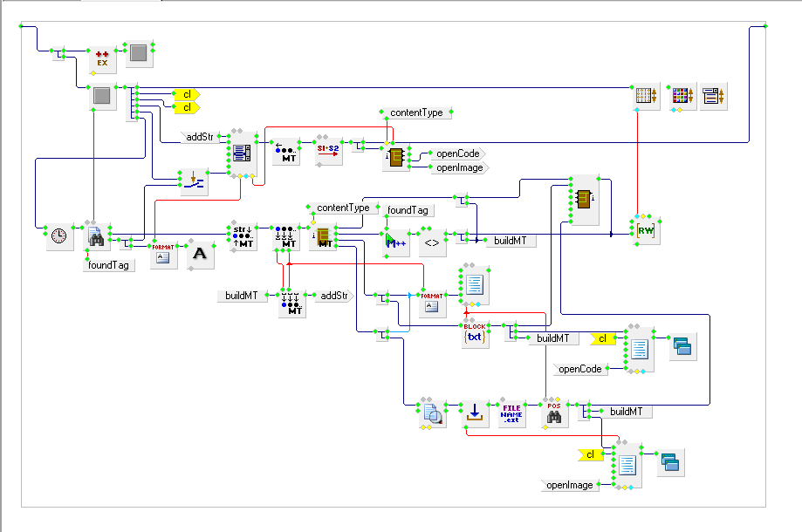Select the switch element with the down arrow

194,181
